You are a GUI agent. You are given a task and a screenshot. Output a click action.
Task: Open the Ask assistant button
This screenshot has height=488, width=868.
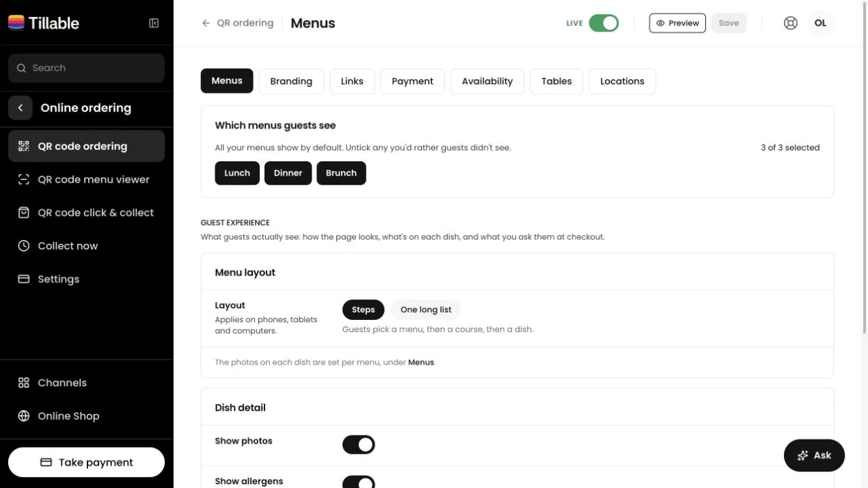[x=815, y=455]
